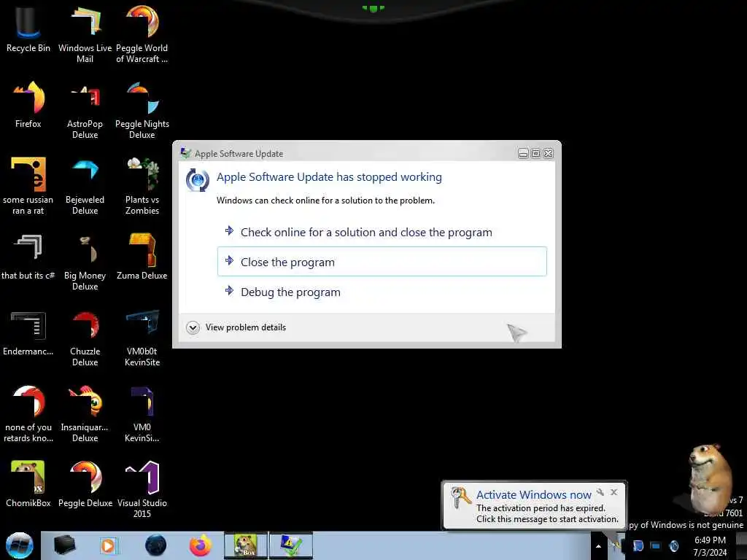Expand View problem details

click(x=236, y=327)
